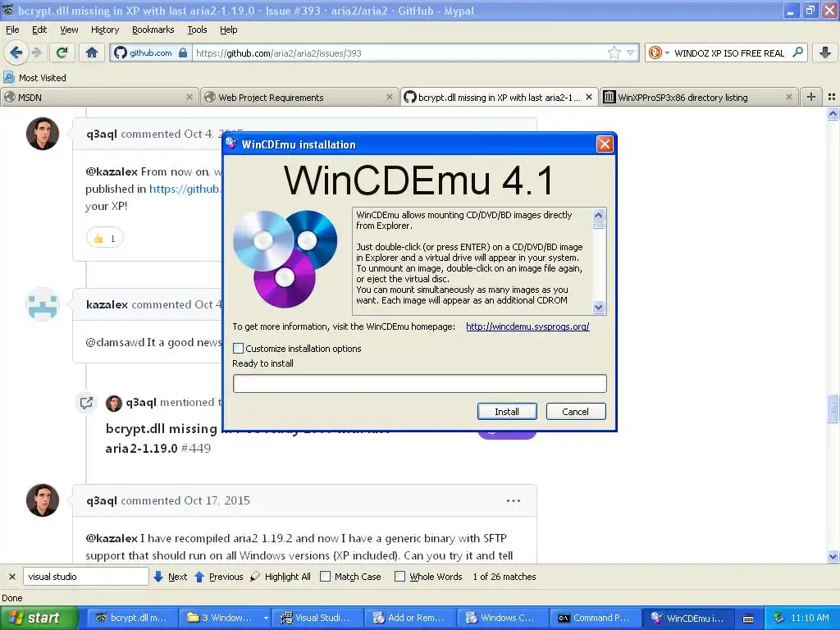Viewport: 840px width, 630px height.
Task: Open the Edit menu
Action: click(39, 30)
